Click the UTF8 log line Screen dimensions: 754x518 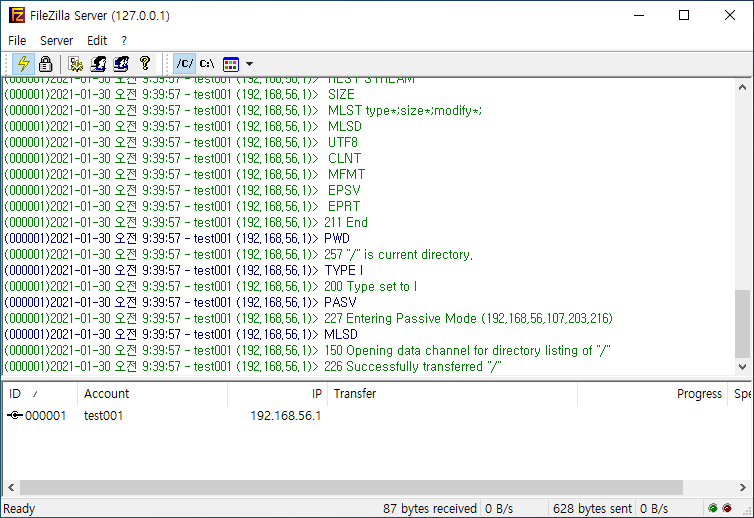pyautogui.click(x=181, y=142)
